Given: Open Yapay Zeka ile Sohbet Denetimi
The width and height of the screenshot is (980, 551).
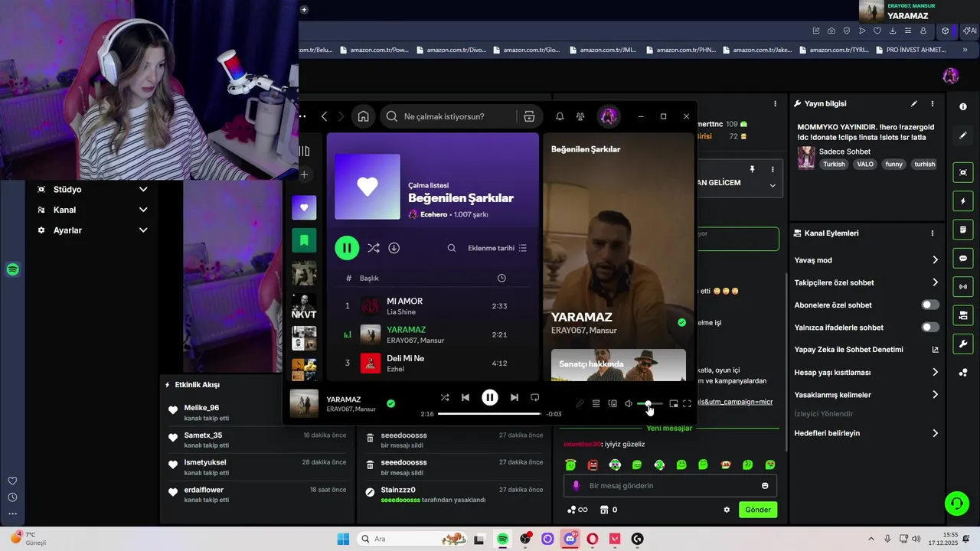Looking at the screenshot, I should [x=866, y=350].
